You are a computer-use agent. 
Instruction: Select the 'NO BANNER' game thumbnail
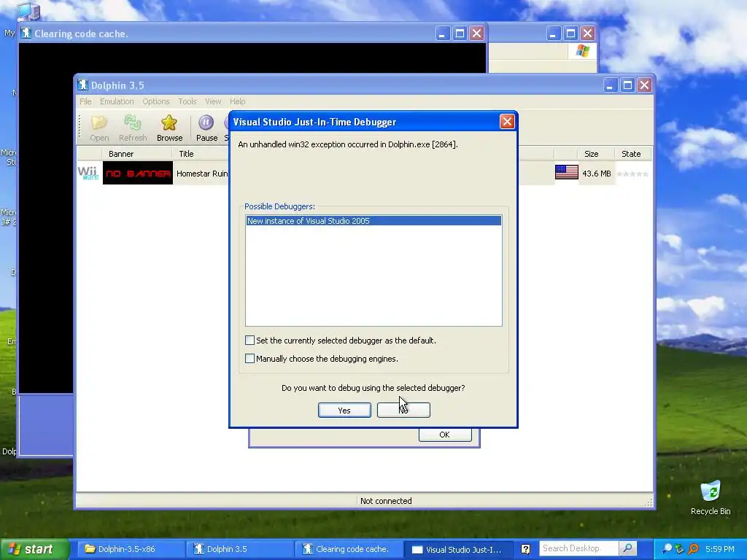click(x=138, y=173)
